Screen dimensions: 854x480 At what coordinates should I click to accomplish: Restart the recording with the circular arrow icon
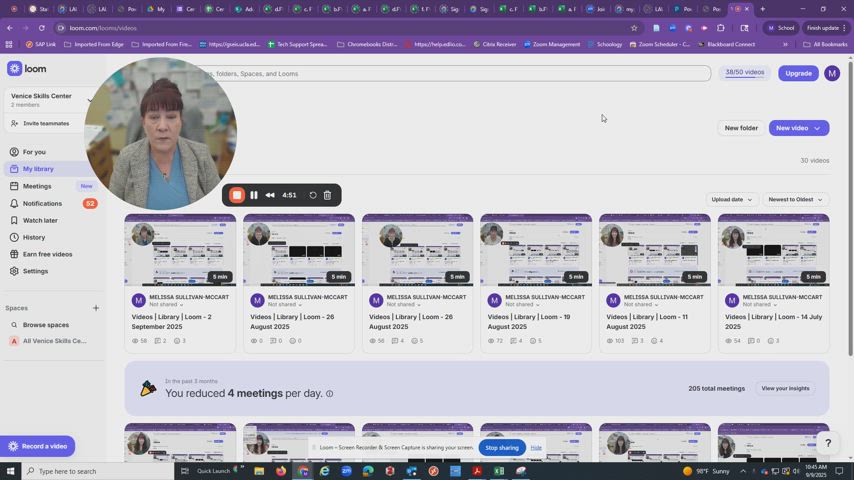313,195
